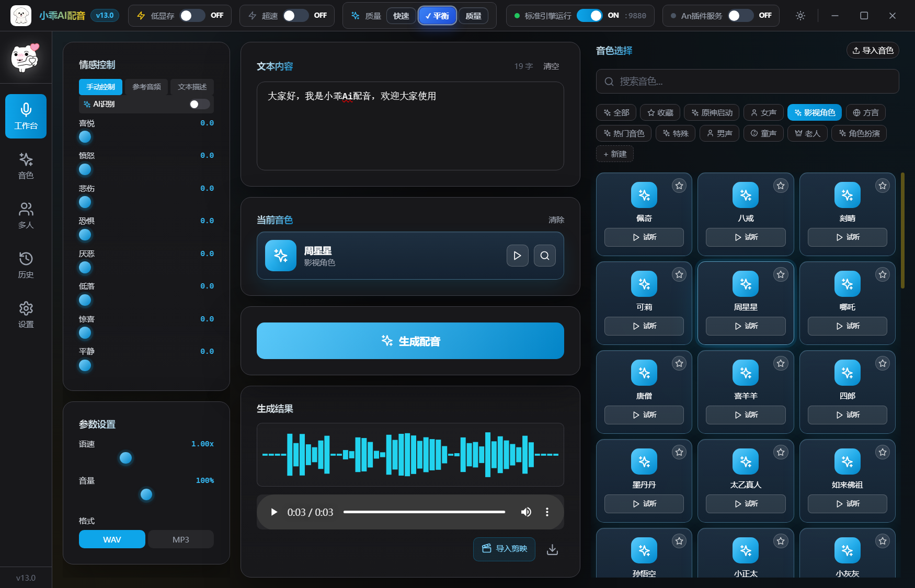The width and height of the screenshot is (915, 588).
Task: Mute playback using the volume icon
Action: [x=526, y=512]
